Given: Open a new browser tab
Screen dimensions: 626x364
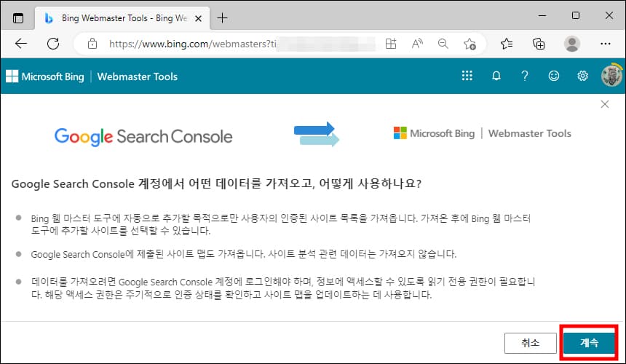Looking at the screenshot, I should pyautogui.click(x=222, y=18).
